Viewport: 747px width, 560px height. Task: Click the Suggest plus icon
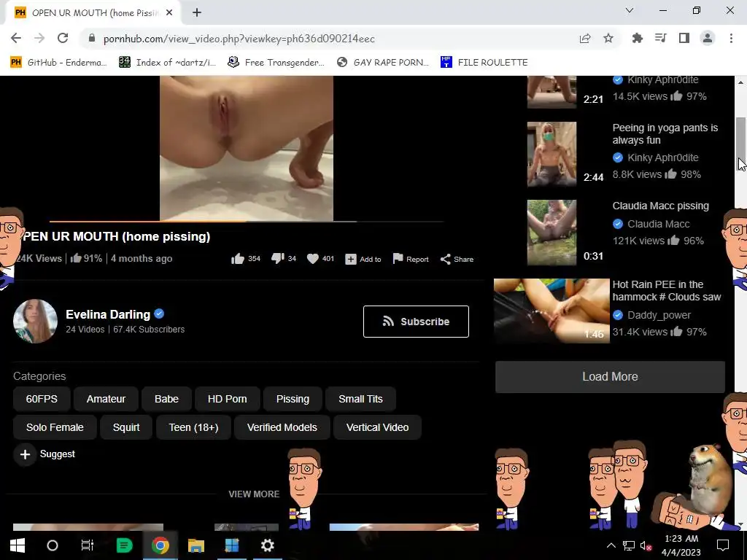pos(25,454)
